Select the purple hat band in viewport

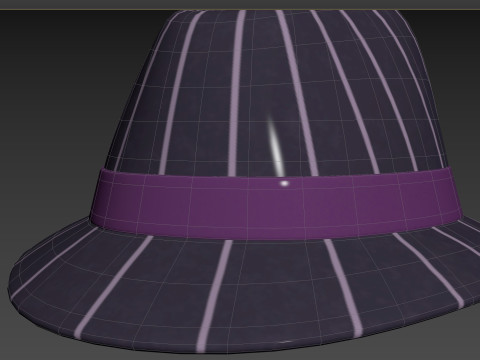pos(275,203)
